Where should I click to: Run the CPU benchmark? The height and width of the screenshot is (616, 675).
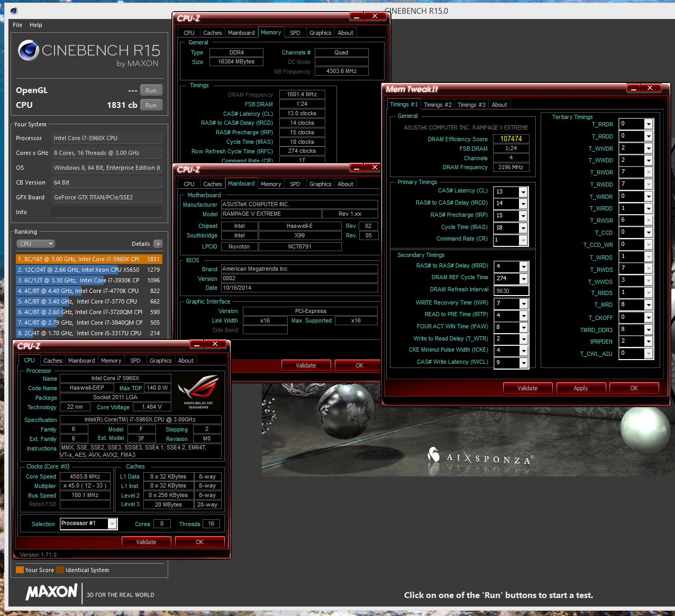(x=151, y=105)
